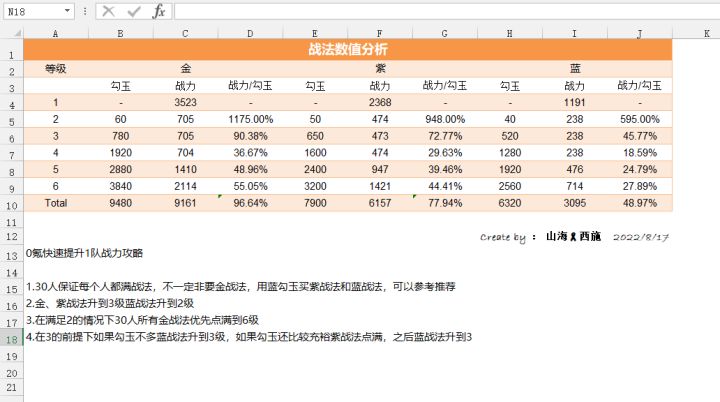Viewport: 720px width, 402px height.
Task: Click tip line starting 3.在满足2的情况下
Action: pyautogui.click(x=142, y=320)
